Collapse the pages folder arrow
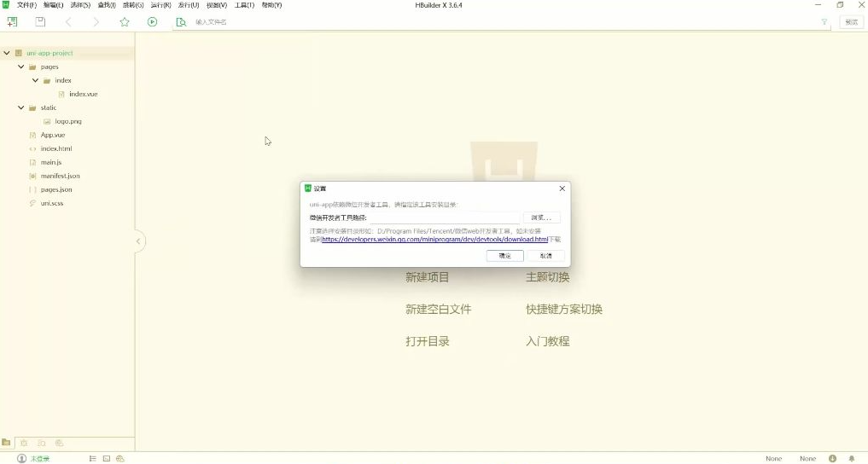Viewport: 868px width, 464px height. tap(21, 67)
